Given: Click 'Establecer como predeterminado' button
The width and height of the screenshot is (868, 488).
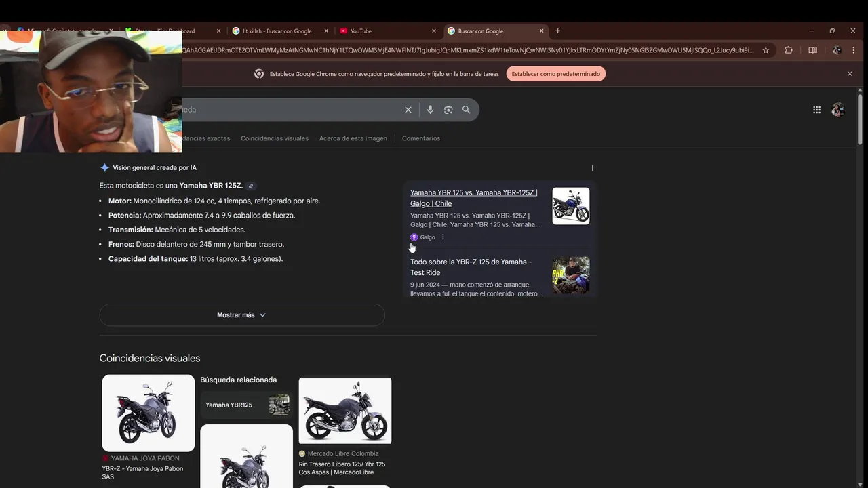Looking at the screenshot, I should pos(555,74).
